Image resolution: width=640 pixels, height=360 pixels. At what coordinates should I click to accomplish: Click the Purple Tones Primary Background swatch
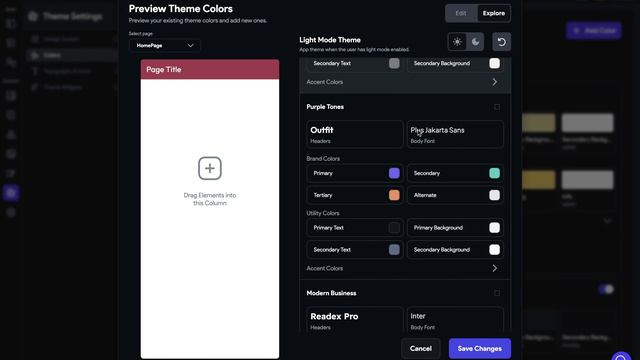pyautogui.click(x=494, y=228)
